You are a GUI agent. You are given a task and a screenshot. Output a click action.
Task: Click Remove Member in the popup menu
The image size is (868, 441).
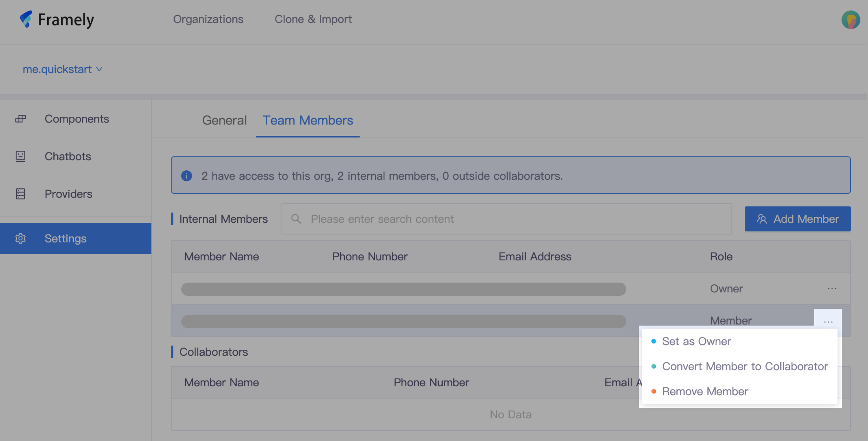(x=705, y=391)
